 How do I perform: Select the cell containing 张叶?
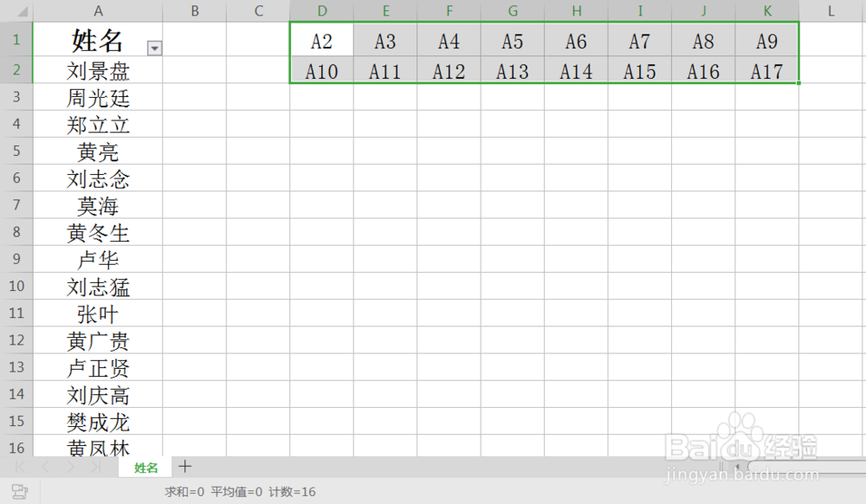[x=98, y=313]
